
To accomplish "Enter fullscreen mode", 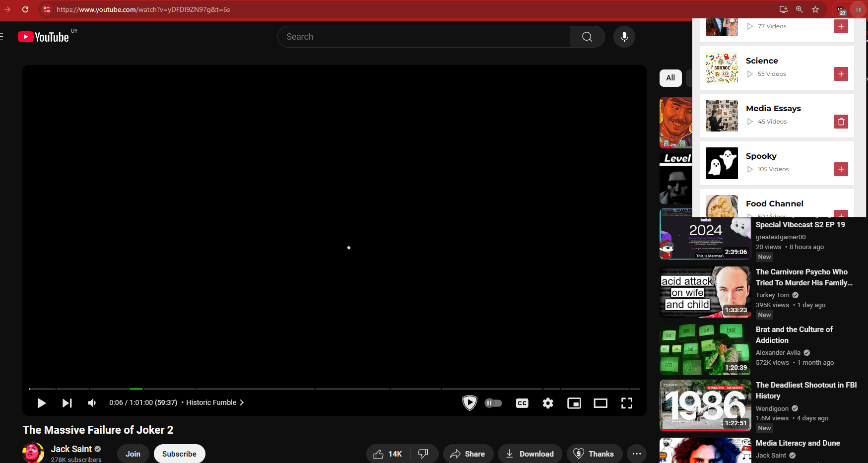I will [627, 403].
